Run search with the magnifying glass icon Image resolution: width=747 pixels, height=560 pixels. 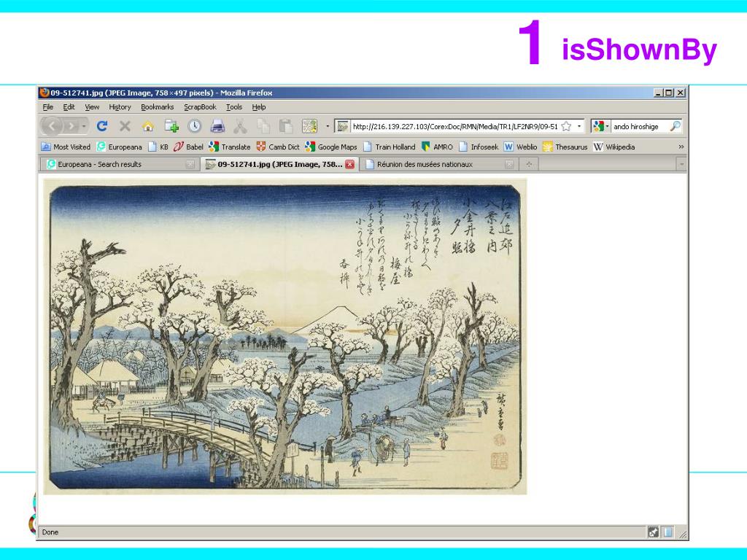click(675, 126)
